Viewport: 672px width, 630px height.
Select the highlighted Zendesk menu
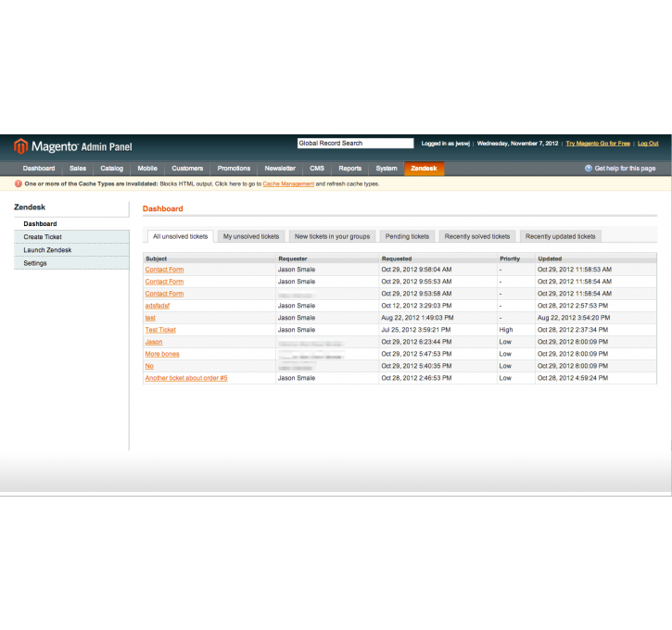[x=424, y=169]
